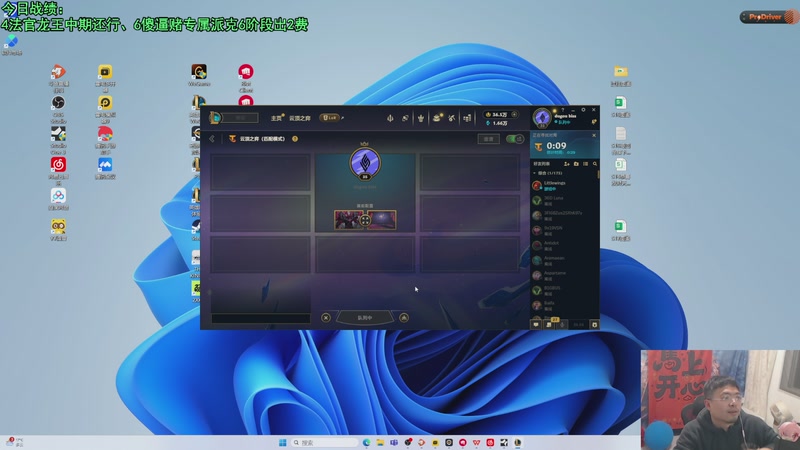Open the little legend loadout thumbnail
This screenshot has height=450, width=800.
coord(348,220)
